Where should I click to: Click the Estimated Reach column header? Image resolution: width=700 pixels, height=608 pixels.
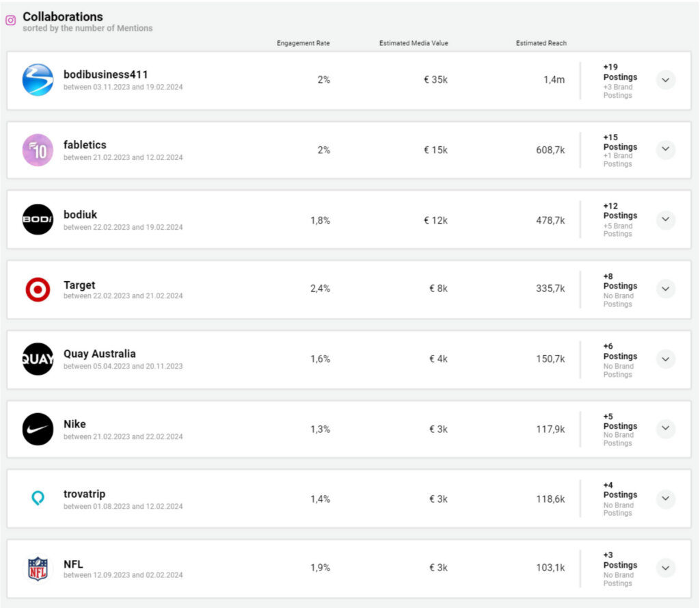[x=541, y=43]
